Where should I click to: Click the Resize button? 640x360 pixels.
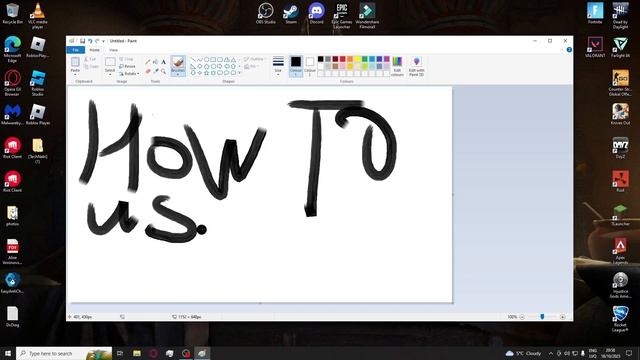point(127,66)
